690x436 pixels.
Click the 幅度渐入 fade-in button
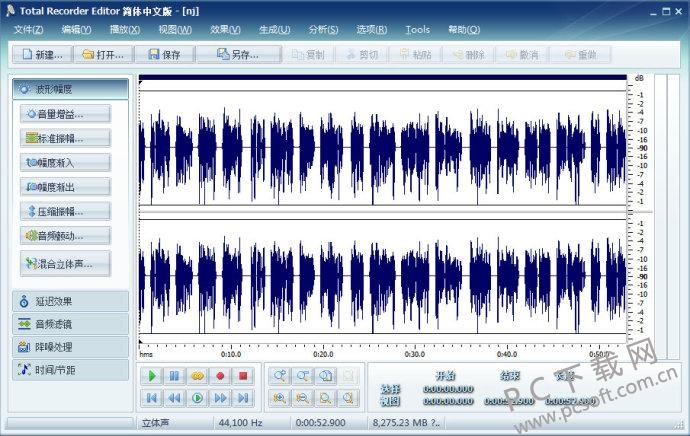pyautogui.click(x=65, y=163)
